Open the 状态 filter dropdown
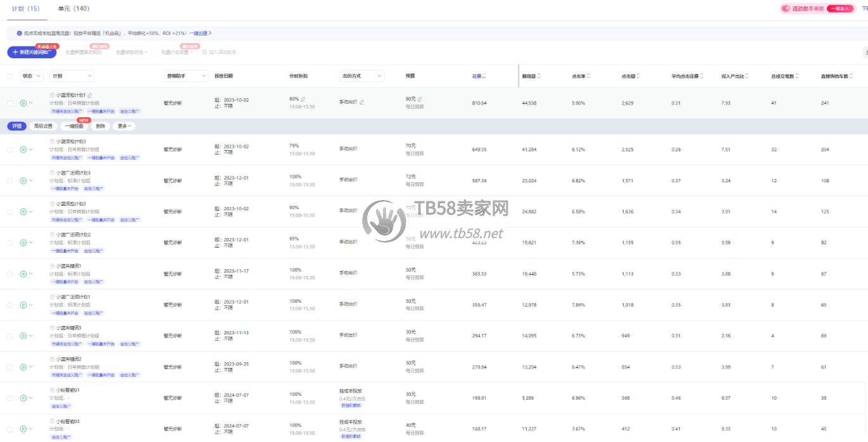Image resolution: width=868 pixels, height=442 pixels. pyautogui.click(x=31, y=76)
